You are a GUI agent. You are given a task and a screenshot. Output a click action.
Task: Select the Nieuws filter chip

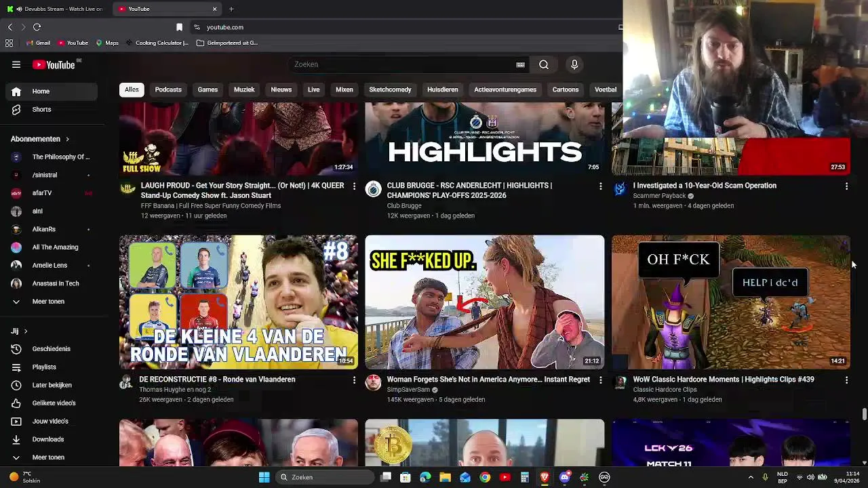pos(281,89)
